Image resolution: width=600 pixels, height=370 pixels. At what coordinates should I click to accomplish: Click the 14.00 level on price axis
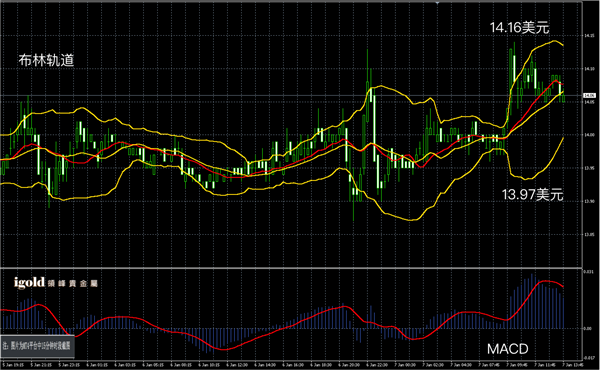coord(589,135)
